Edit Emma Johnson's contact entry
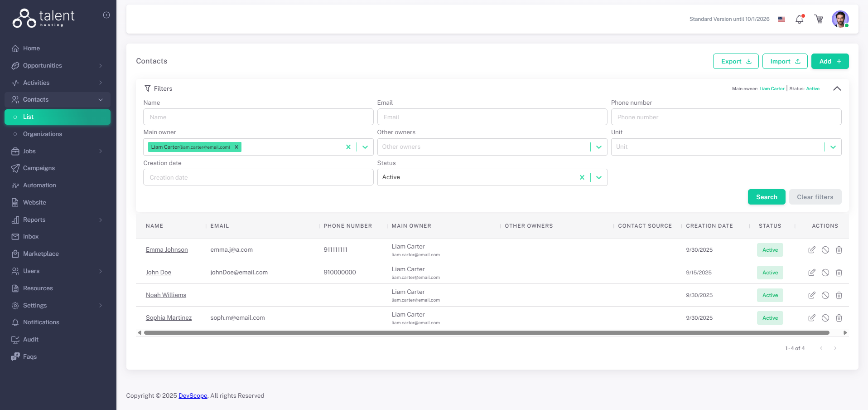Screen dimensions: 868x410 pyautogui.click(x=811, y=250)
